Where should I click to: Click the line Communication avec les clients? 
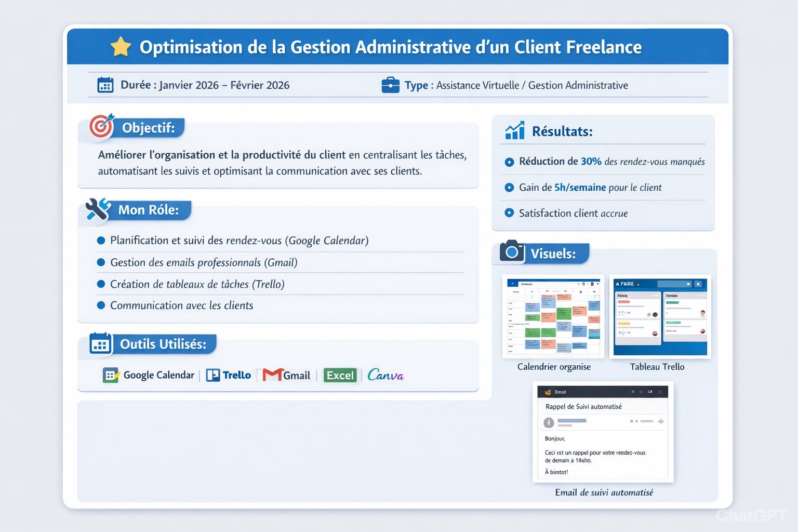click(x=182, y=305)
